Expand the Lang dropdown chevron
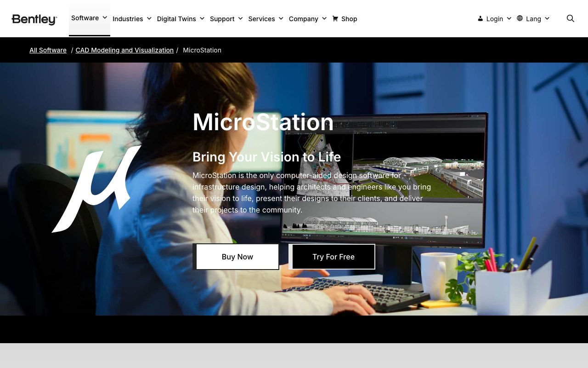This screenshot has width=588, height=368. pyautogui.click(x=547, y=18)
